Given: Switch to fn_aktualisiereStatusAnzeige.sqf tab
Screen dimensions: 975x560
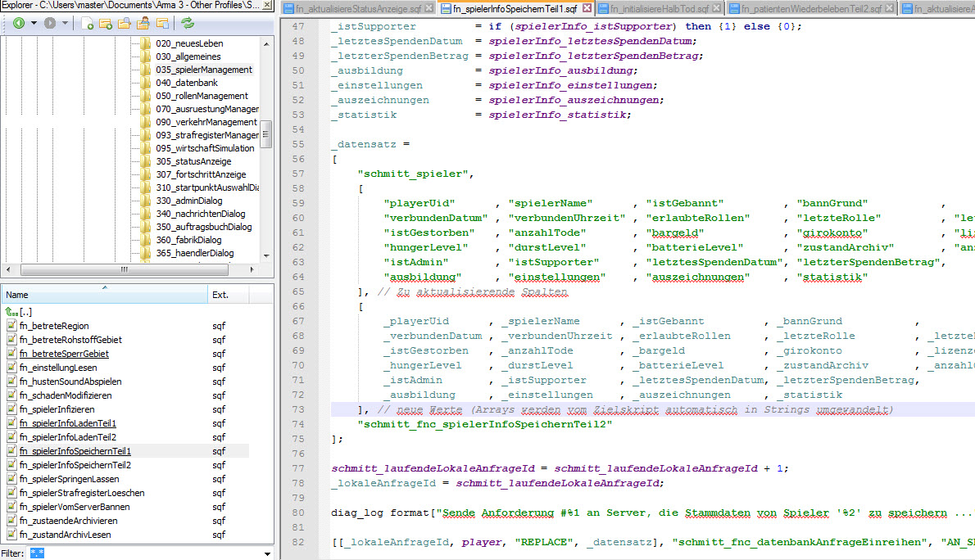Looking at the screenshot, I should 359,9.
